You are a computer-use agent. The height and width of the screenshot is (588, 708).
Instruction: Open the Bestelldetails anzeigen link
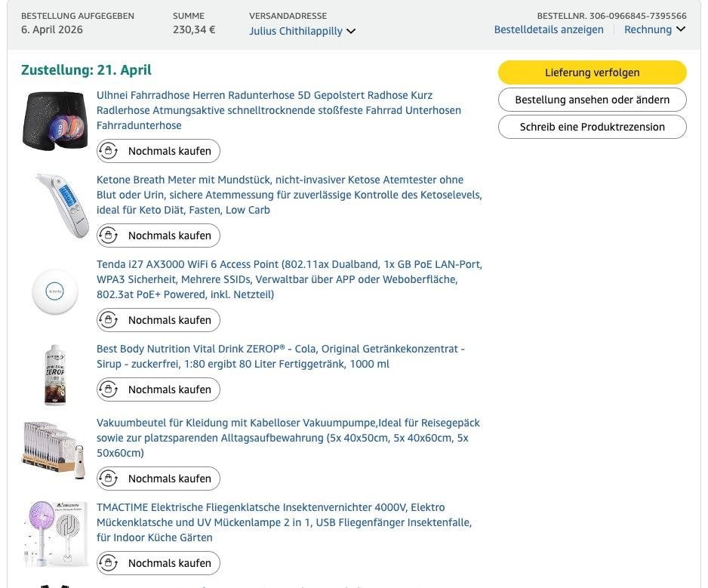tap(549, 29)
